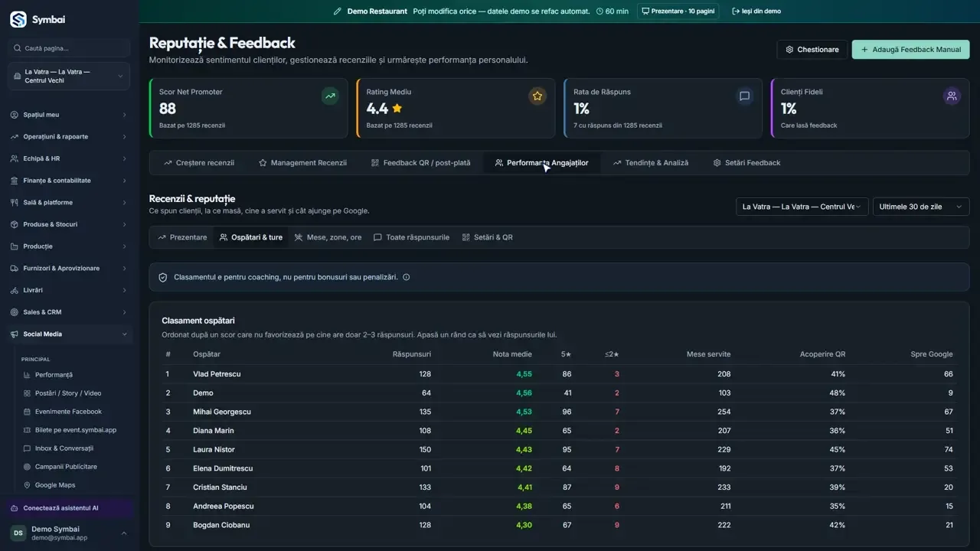
Task: Expand the Operațiuni & rapoarte section
Action: tap(69, 137)
